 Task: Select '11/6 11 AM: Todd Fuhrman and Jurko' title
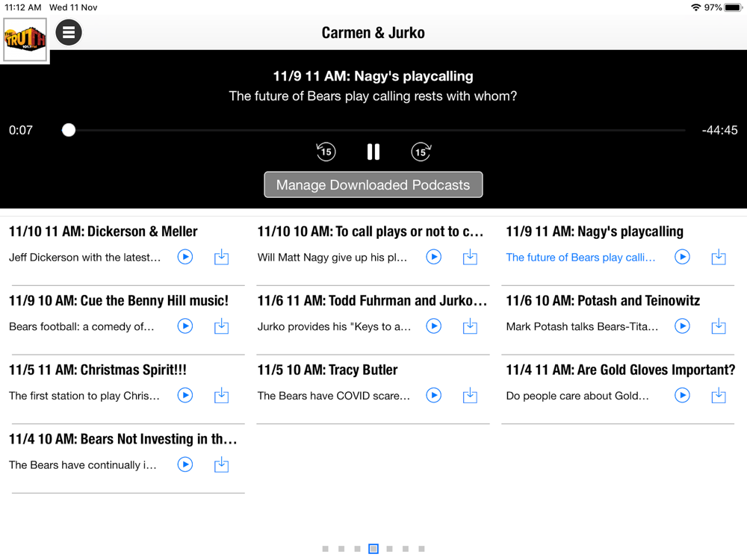click(372, 300)
